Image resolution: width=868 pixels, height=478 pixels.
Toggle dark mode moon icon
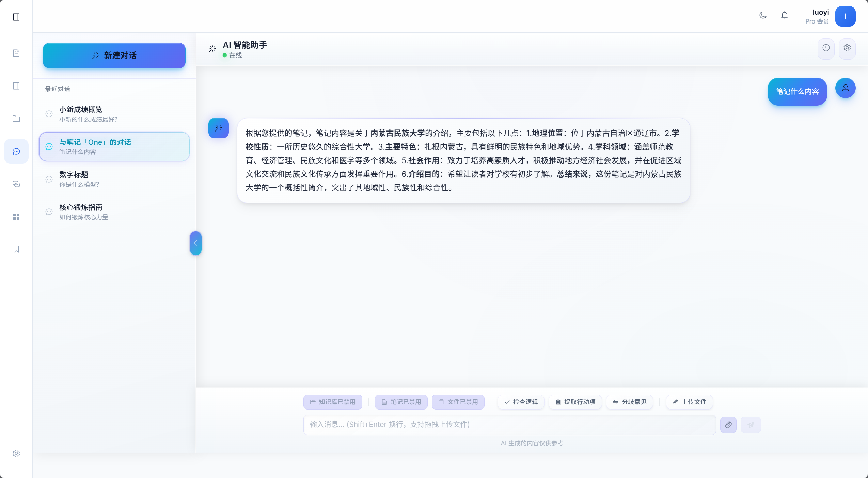[x=763, y=15]
